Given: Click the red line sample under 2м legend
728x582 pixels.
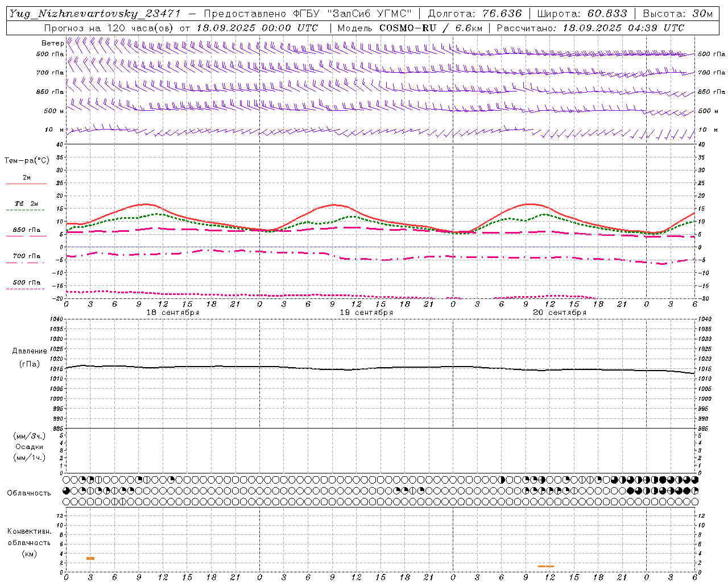Looking at the screenshot, I should click(x=26, y=184).
